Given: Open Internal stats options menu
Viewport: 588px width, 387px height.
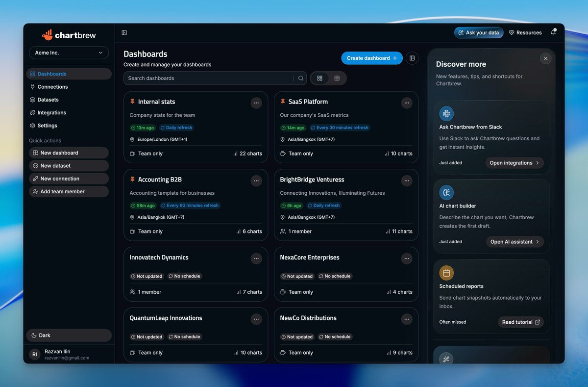Looking at the screenshot, I should pos(256,103).
